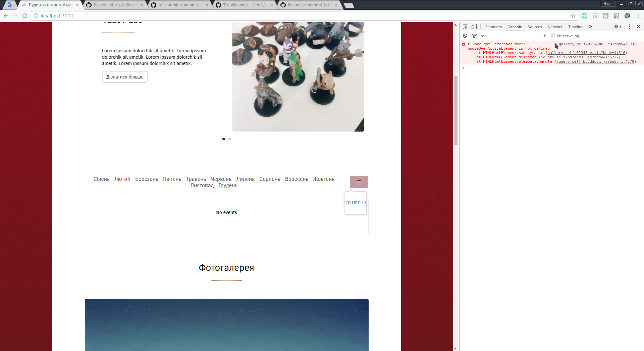Open the calendar year picker button
The height and width of the screenshot is (351, 644).
point(359,182)
